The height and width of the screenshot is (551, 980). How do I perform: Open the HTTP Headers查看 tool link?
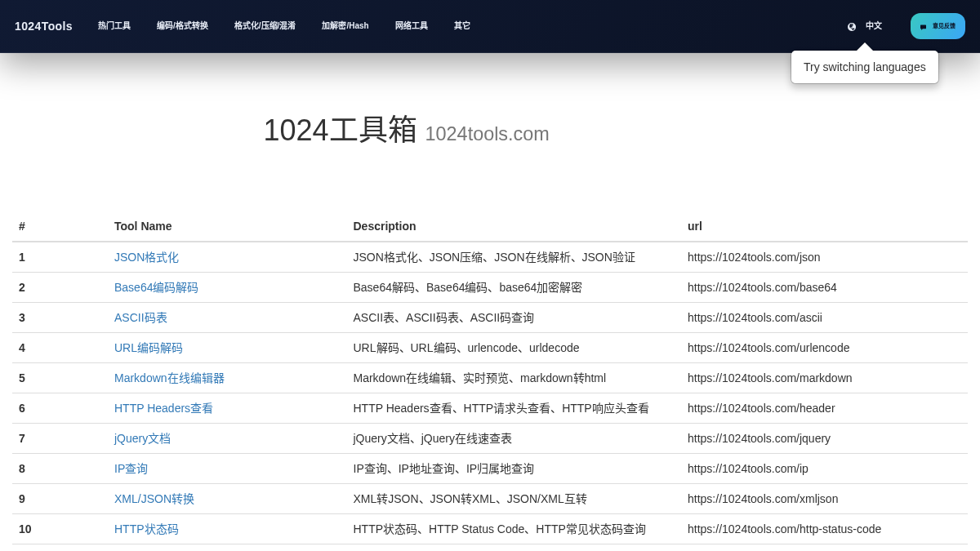[163, 408]
